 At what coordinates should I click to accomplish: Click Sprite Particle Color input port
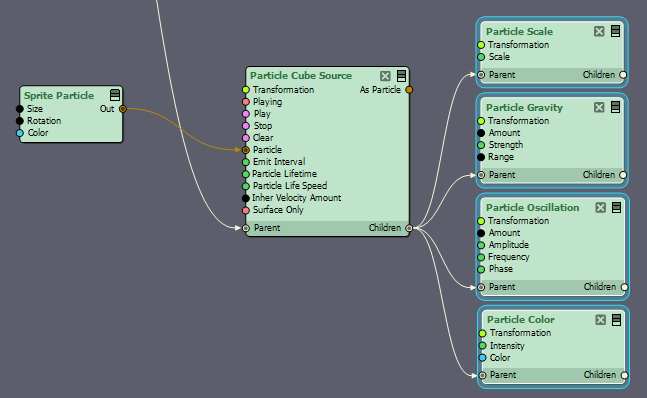pyautogui.click(x=20, y=133)
